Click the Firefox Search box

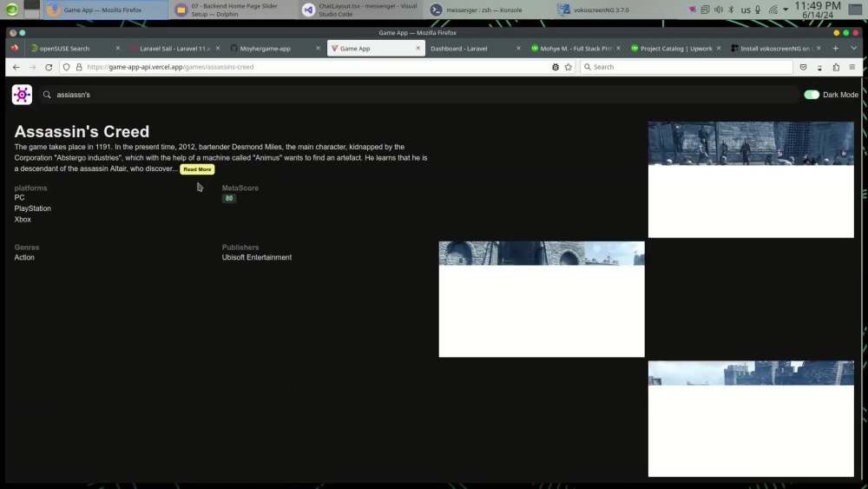click(x=687, y=67)
